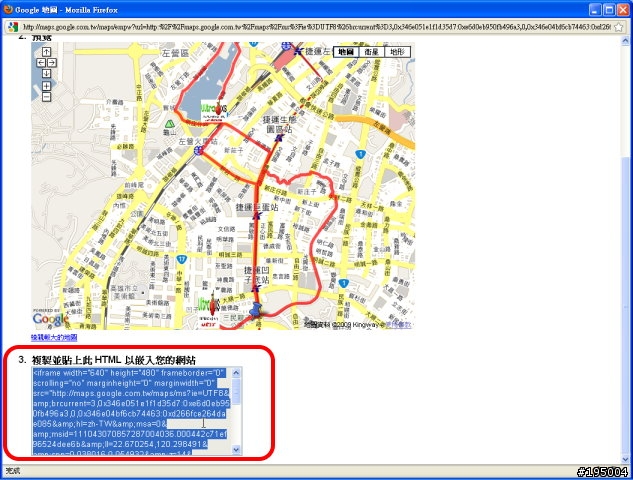
Task: Click the Google favicon in the address bar
Action: pyautogui.click(x=13, y=27)
